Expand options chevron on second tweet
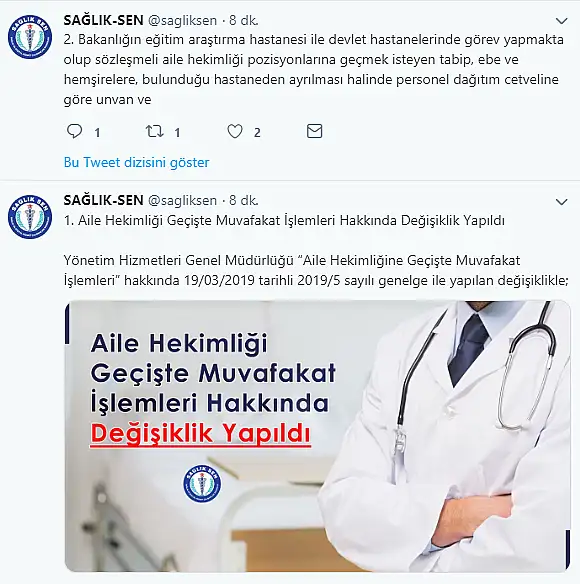 tap(561, 202)
